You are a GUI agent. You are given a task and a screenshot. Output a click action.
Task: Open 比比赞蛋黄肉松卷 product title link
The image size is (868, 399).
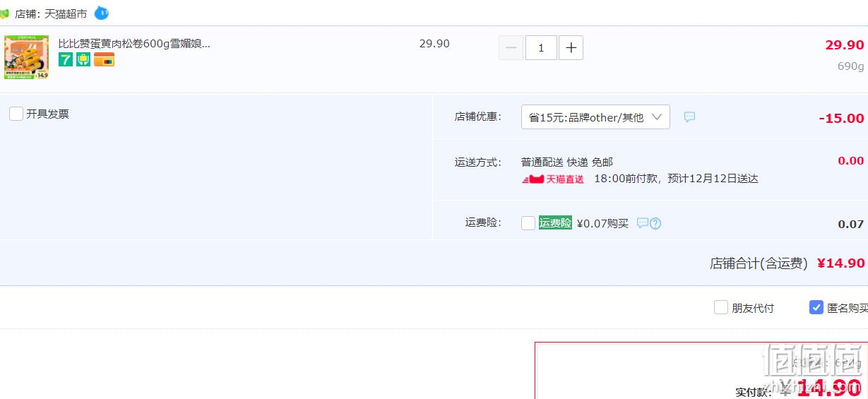click(134, 44)
